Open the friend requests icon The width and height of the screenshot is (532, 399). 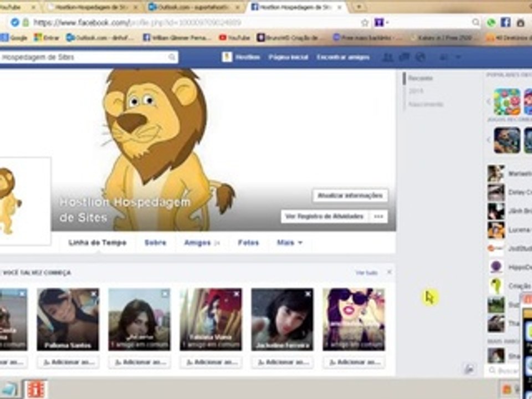point(387,57)
